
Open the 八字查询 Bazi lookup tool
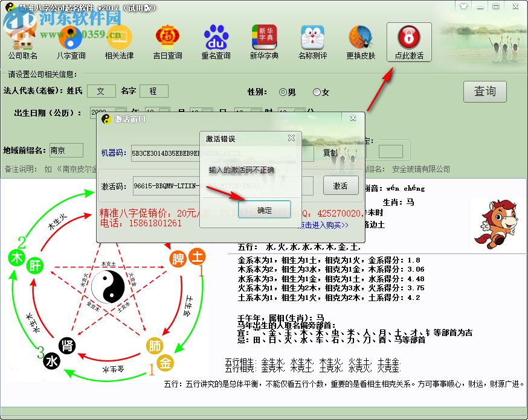coord(71,39)
